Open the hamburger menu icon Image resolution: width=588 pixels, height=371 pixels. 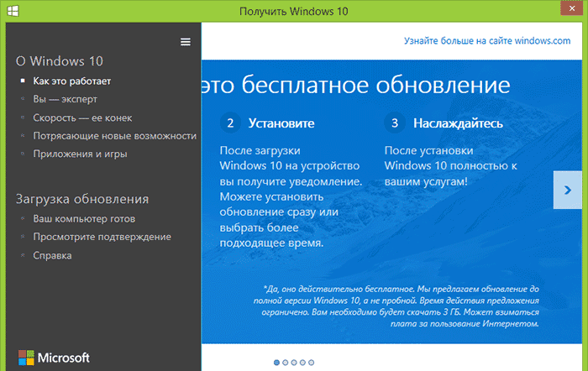[186, 42]
